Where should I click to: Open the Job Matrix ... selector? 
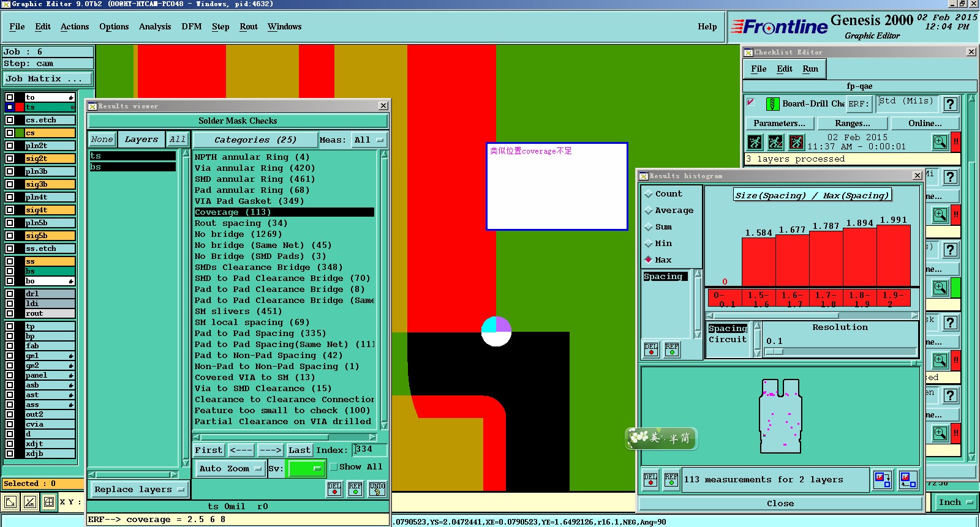pos(48,79)
